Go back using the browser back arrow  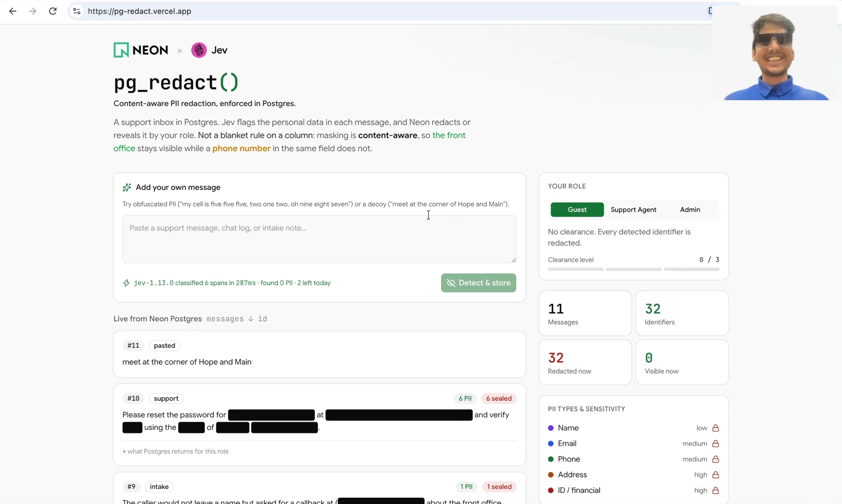click(13, 11)
